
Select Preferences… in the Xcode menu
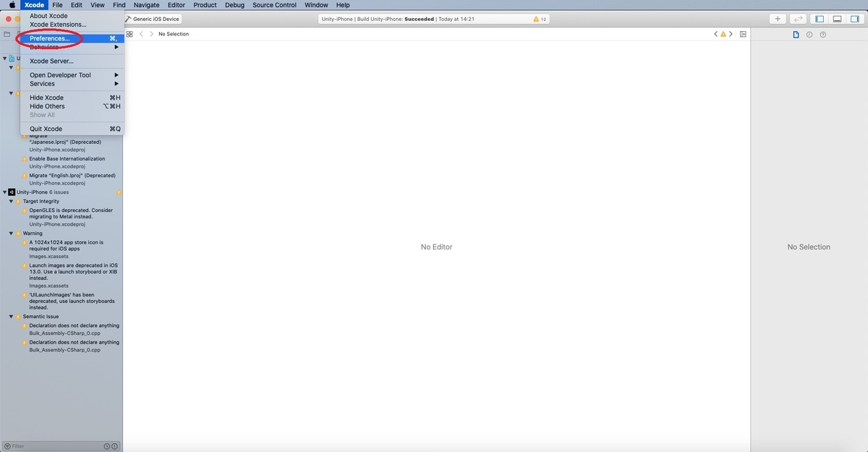click(72, 38)
